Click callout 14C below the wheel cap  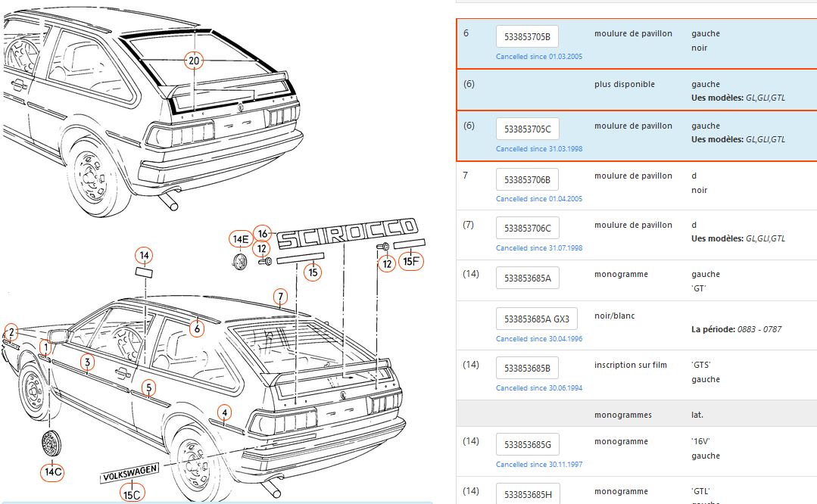[x=52, y=471]
